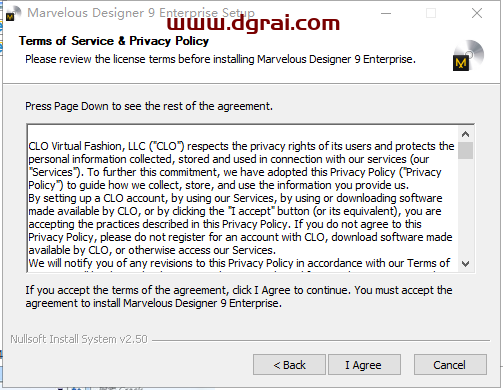Click the red www.dgrai.com watermark text
503x390 pixels.
click(253, 23)
